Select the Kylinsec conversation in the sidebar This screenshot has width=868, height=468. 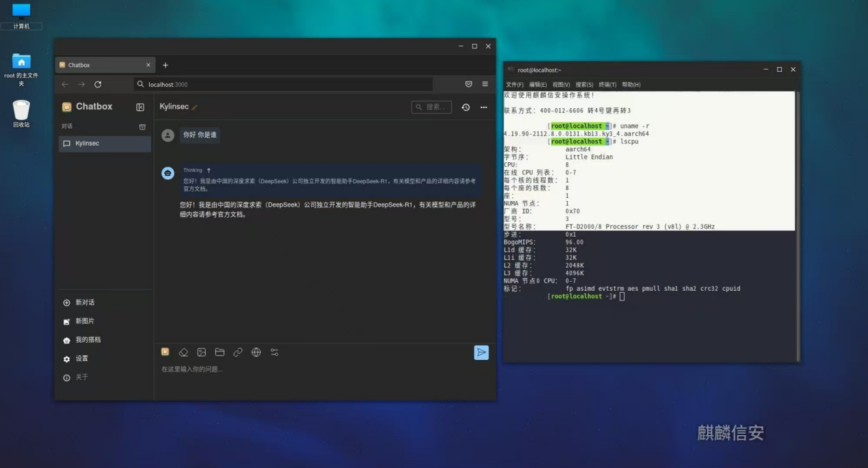(x=105, y=144)
